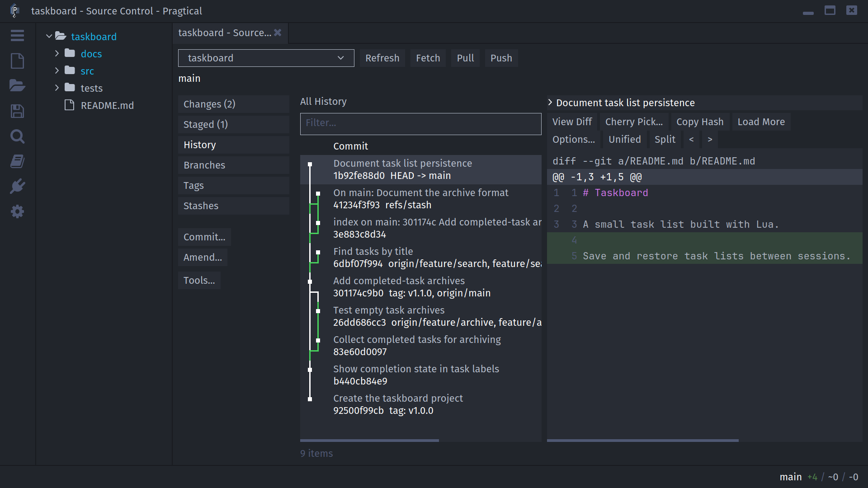
Task: Click the Load More button
Action: 761,122
